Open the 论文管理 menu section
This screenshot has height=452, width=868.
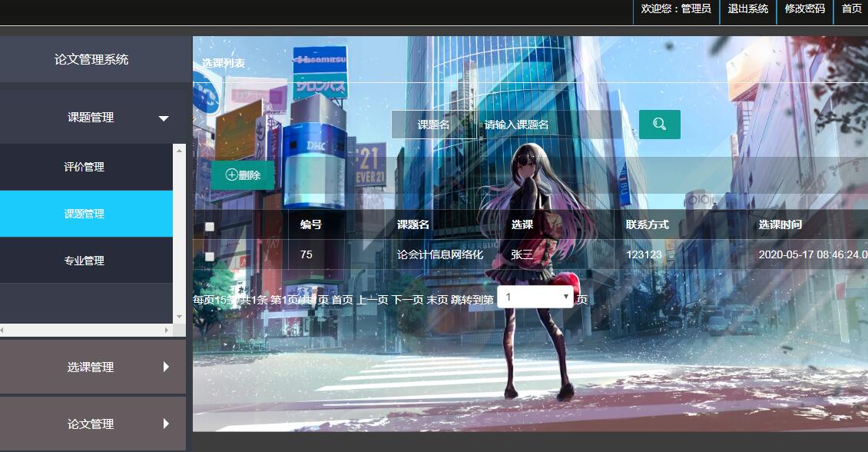[92, 424]
